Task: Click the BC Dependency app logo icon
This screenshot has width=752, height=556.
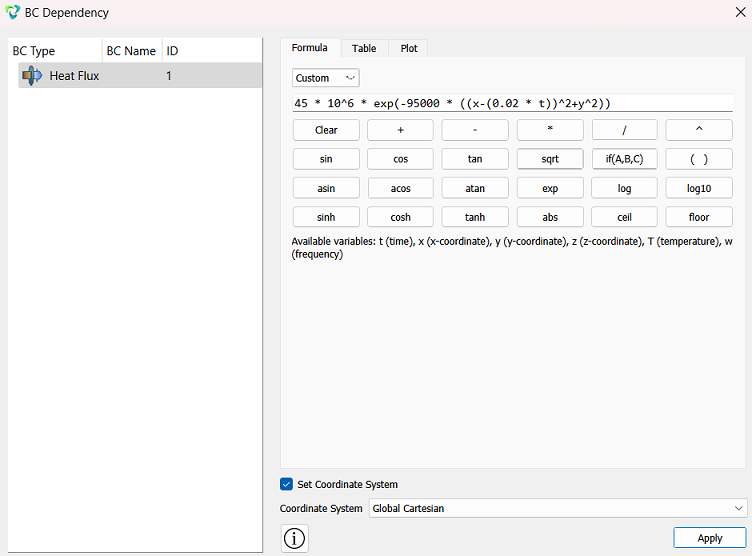Action: [x=12, y=12]
